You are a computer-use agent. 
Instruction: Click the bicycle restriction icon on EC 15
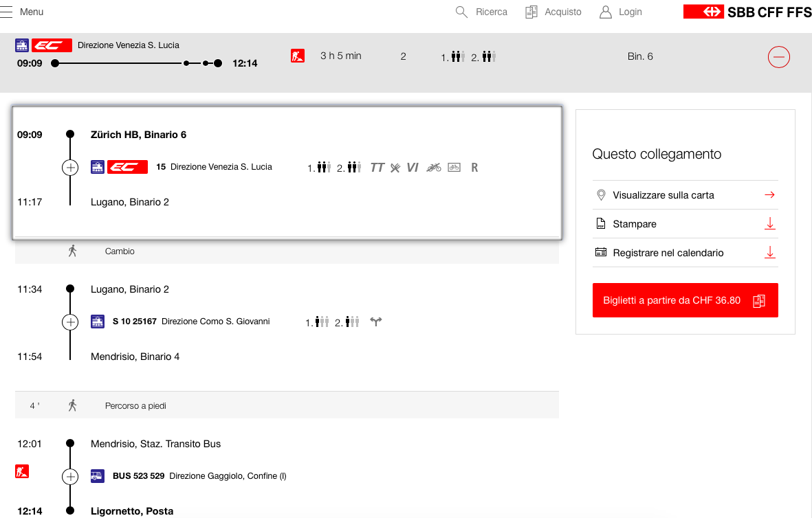433,167
